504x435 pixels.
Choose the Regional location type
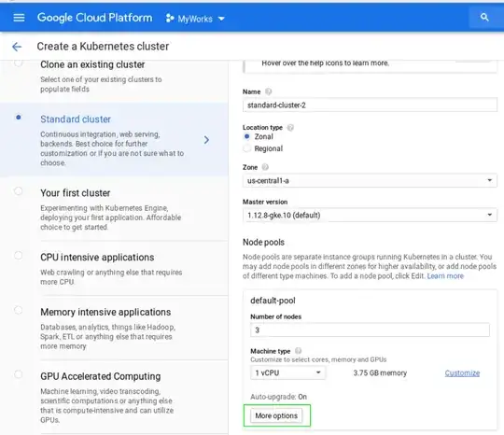click(246, 148)
